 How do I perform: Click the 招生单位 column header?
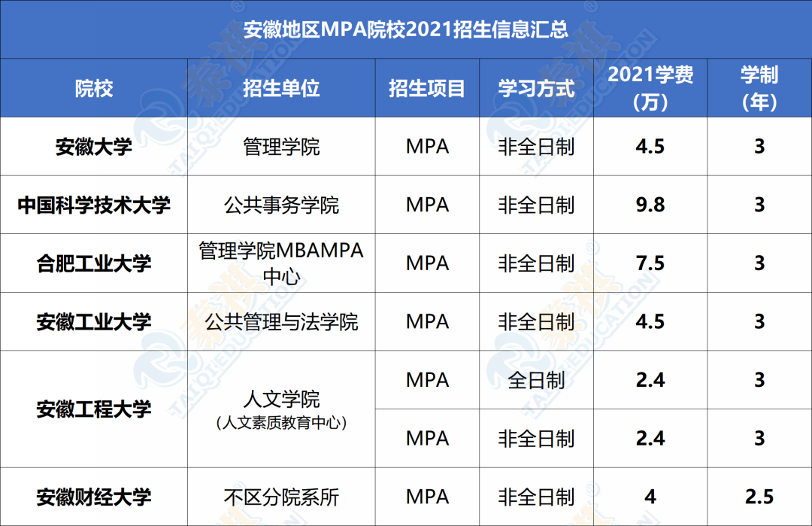(x=281, y=89)
